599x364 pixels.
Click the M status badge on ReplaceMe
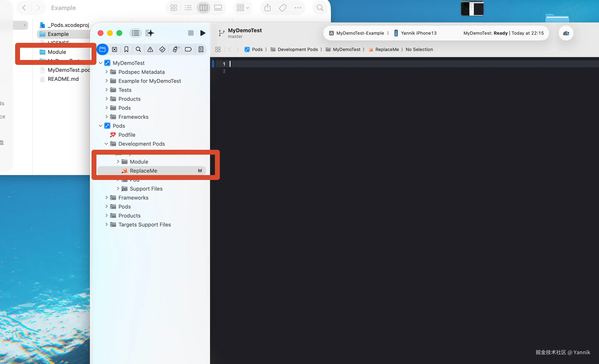click(x=200, y=171)
